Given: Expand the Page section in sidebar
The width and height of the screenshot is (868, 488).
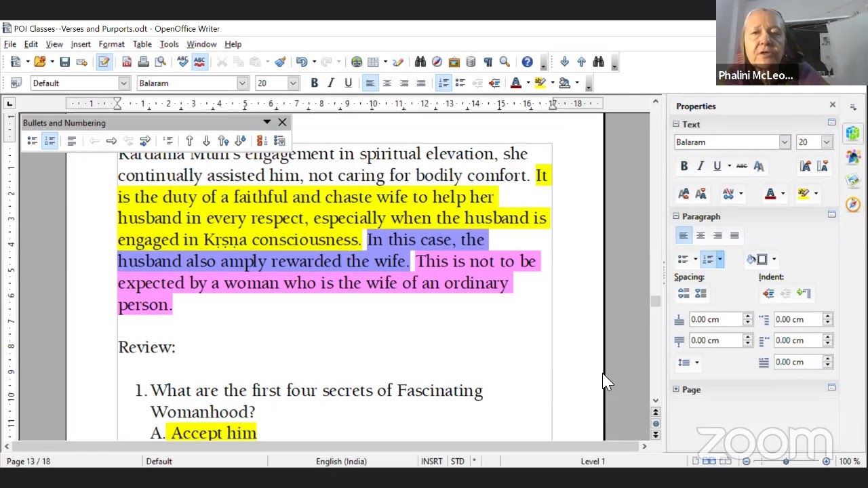Looking at the screenshot, I should coord(675,390).
